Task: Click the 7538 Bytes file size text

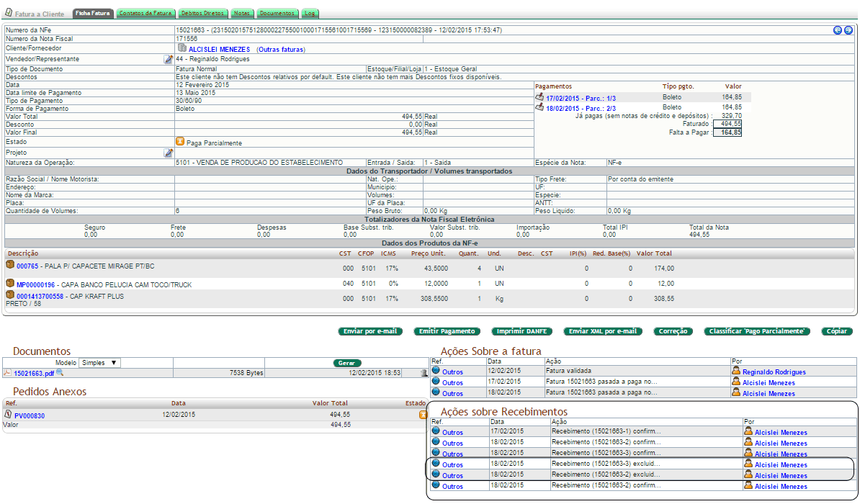Action: pos(246,373)
